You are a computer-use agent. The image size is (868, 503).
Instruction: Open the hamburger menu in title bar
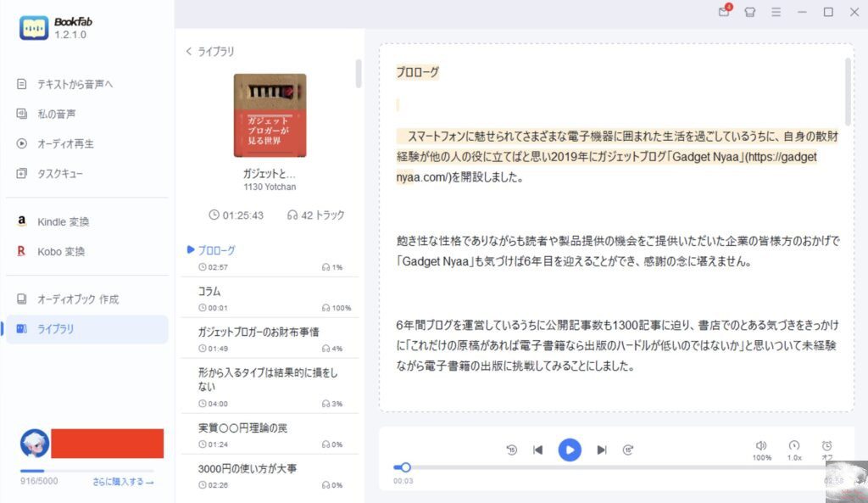tap(776, 12)
